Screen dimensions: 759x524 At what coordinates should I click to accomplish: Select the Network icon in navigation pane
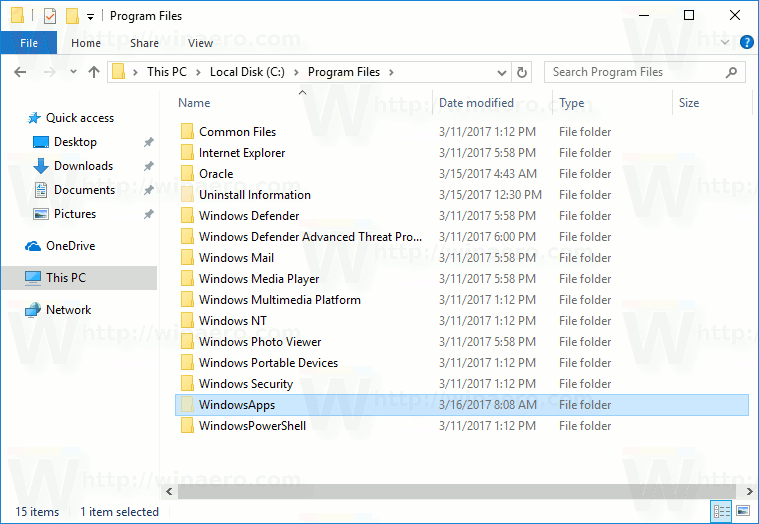(35, 310)
